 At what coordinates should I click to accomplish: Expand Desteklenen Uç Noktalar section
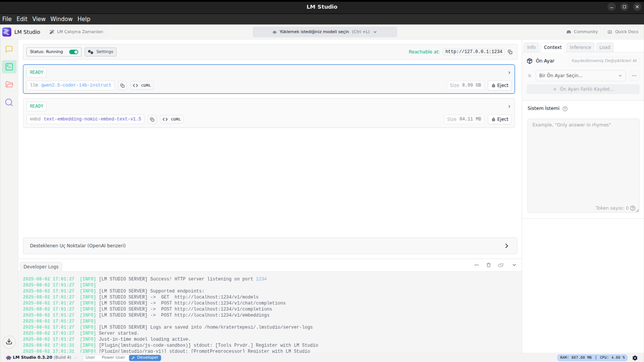(270, 246)
